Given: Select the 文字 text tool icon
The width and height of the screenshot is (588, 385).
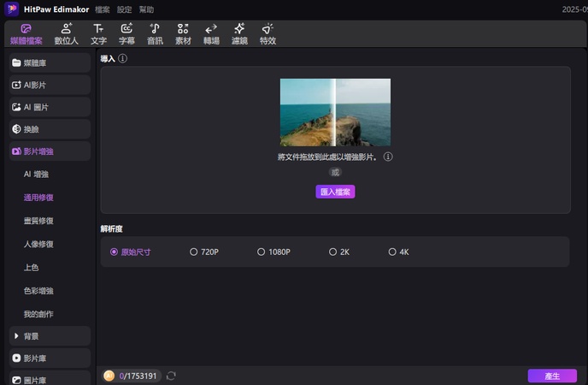Looking at the screenshot, I should 98,33.
